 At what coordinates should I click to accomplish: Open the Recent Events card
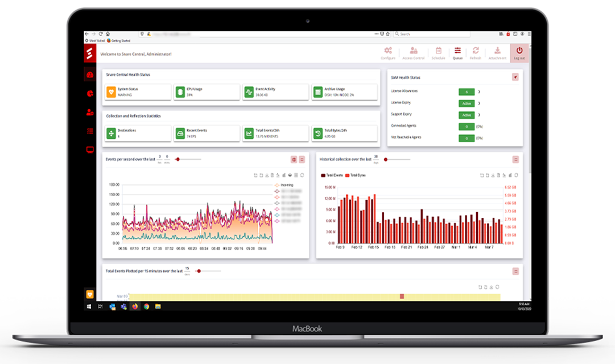click(207, 133)
